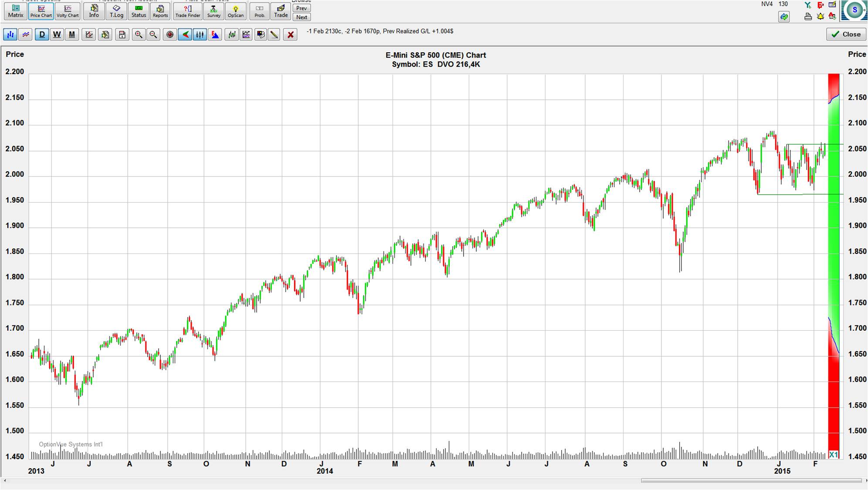Screen dimensions: 868x490
Task: Launch the OpScan lightbulb tool
Action: click(235, 11)
